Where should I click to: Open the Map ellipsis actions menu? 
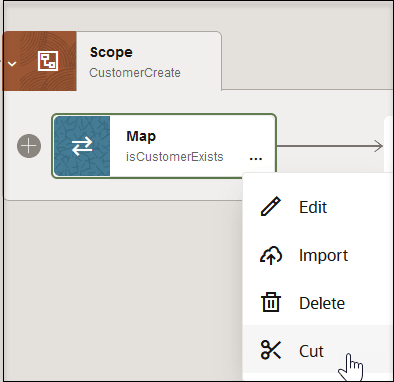point(256,159)
